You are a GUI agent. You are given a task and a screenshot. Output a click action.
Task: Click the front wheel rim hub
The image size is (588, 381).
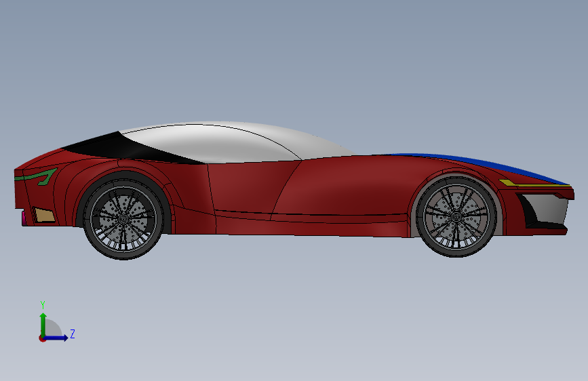456,216
